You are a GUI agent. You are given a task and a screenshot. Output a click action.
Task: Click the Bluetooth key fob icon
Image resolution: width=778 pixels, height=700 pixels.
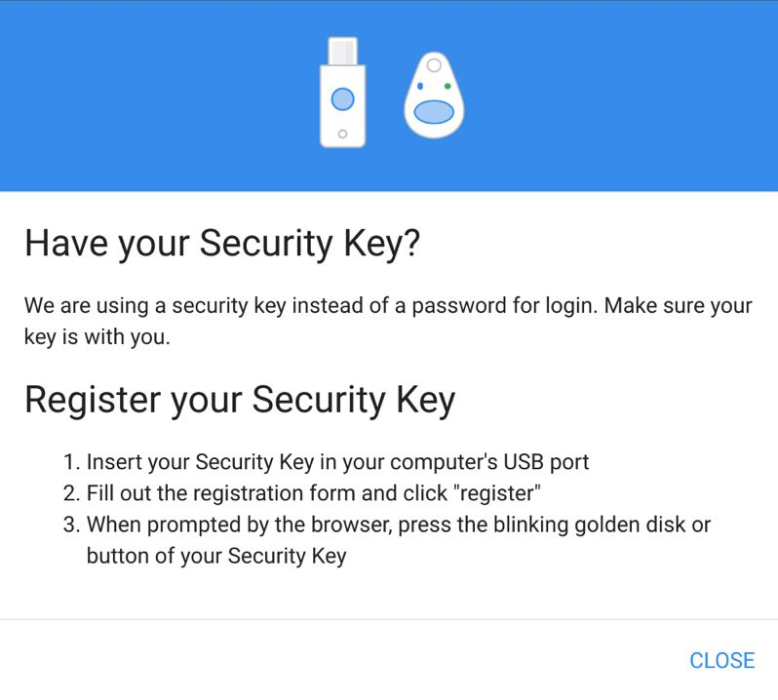[x=434, y=96]
